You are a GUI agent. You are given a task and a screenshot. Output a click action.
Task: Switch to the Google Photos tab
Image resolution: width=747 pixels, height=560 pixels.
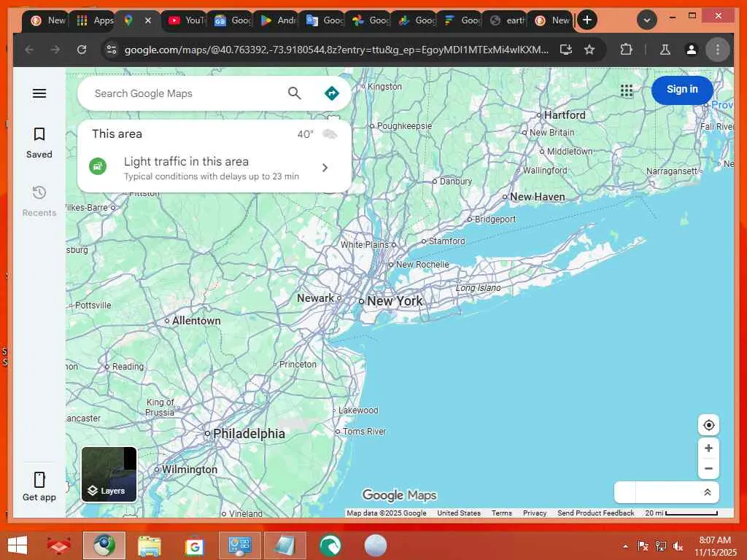coord(371,20)
